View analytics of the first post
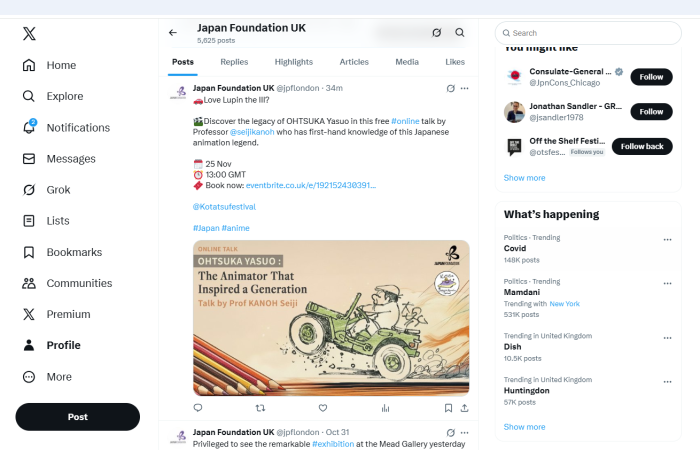 coord(385,408)
